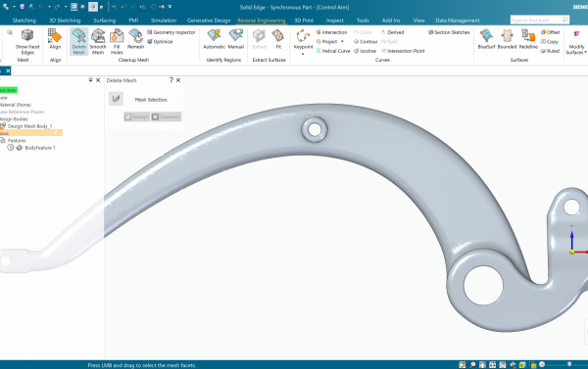The image size is (588, 369).
Task: Close the document tab
Action: coord(8,70)
